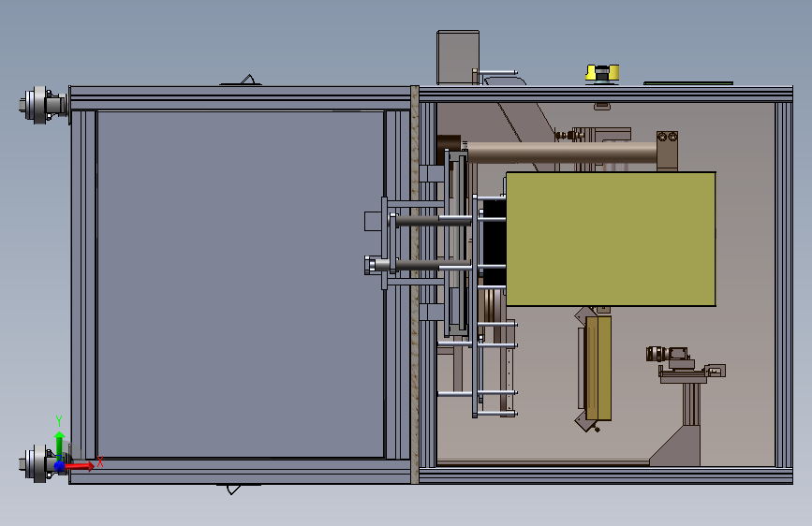Select the camera mounted on the stand
The width and height of the screenshot is (812, 526).
coord(668,354)
